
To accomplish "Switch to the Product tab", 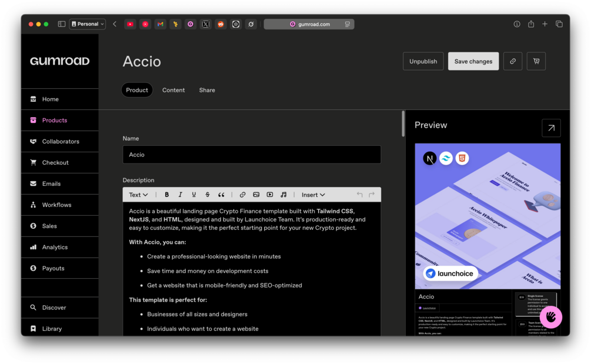I will 137,90.
